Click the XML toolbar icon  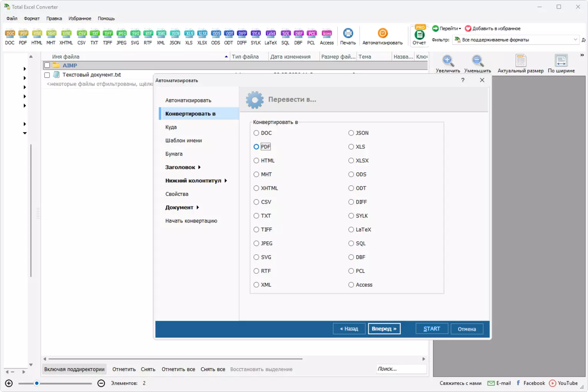[x=161, y=37]
